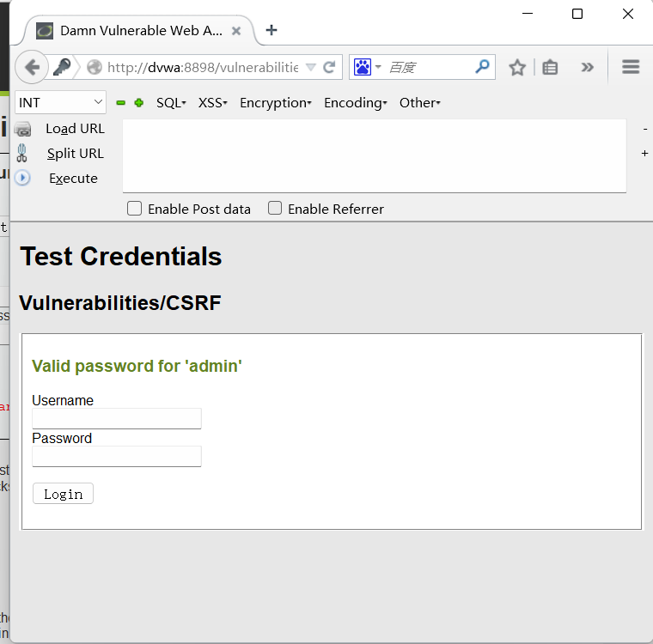Click the magnifier search icon
The image size is (653, 644).
482,66
